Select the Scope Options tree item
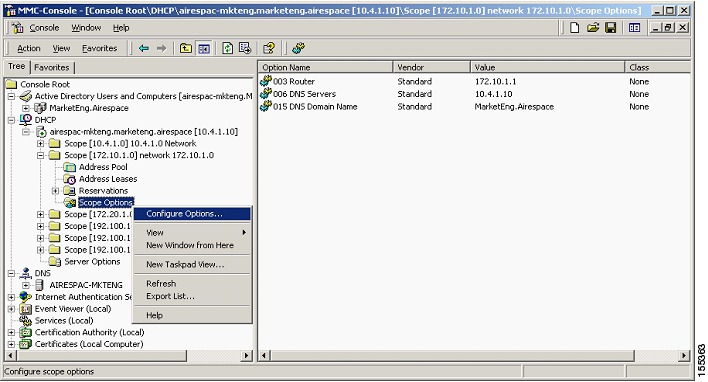The width and height of the screenshot is (708, 382). [106, 202]
